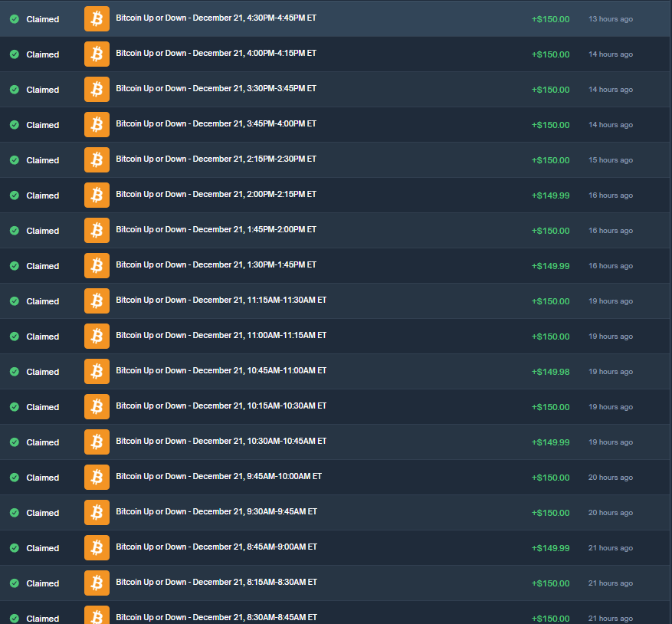
Task: Click Bitcoin icon for 8:45AM-9:00AM market
Action: point(97,547)
